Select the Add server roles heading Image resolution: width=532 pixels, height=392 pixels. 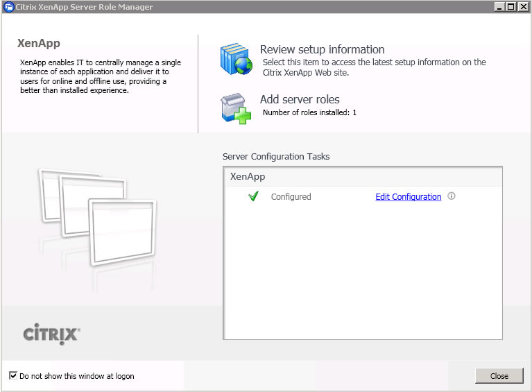(300, 99)
